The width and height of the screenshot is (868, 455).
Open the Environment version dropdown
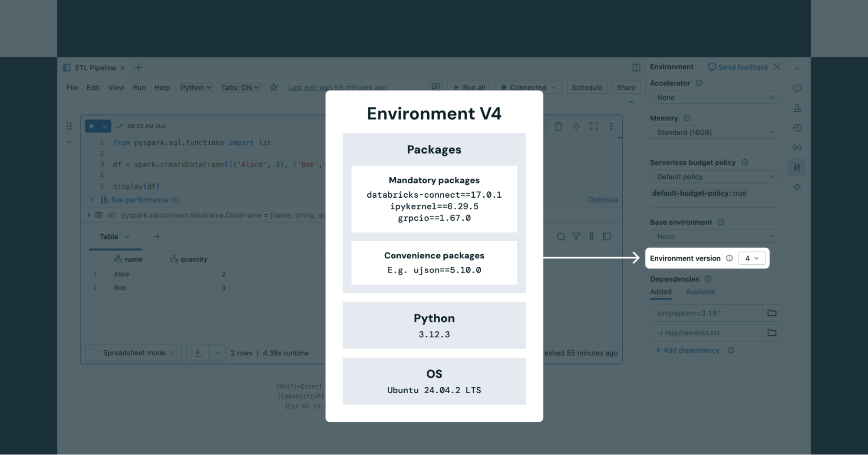[751, 258]
